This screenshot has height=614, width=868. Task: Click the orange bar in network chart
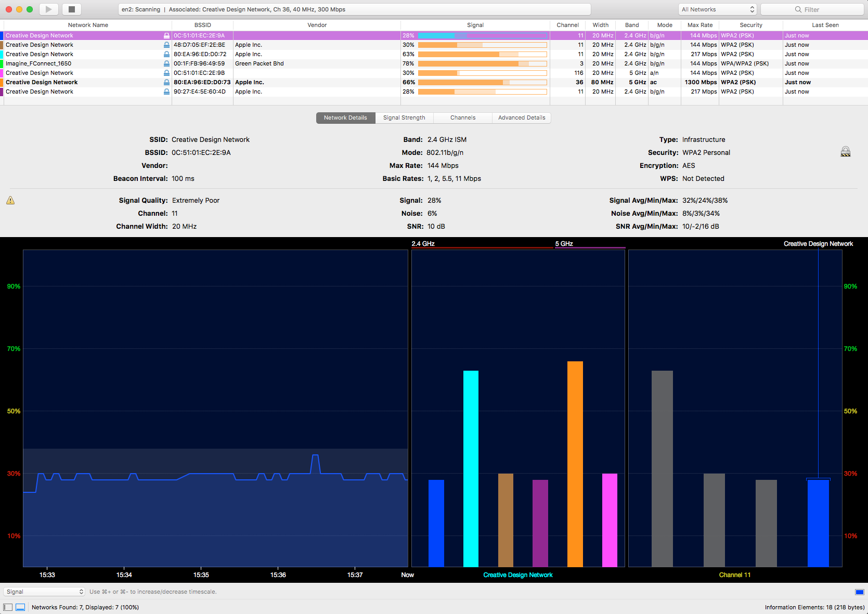click(x=575, y=464)
